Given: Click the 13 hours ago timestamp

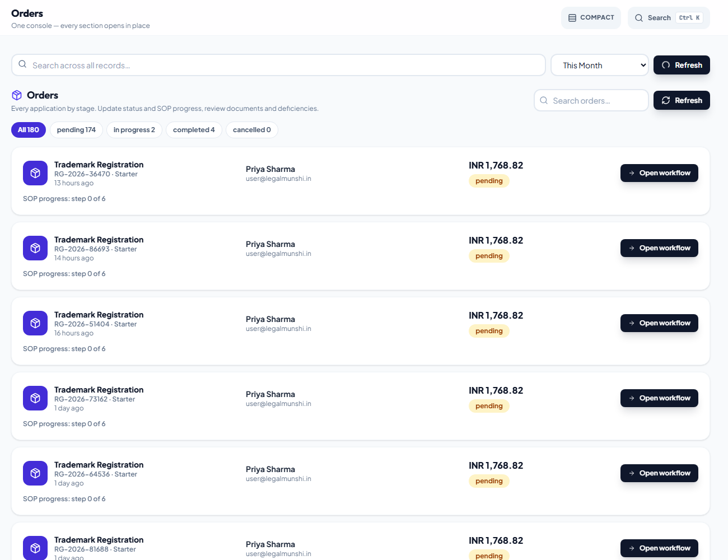Looking at the screenshot, I should (x=74, y=183).
